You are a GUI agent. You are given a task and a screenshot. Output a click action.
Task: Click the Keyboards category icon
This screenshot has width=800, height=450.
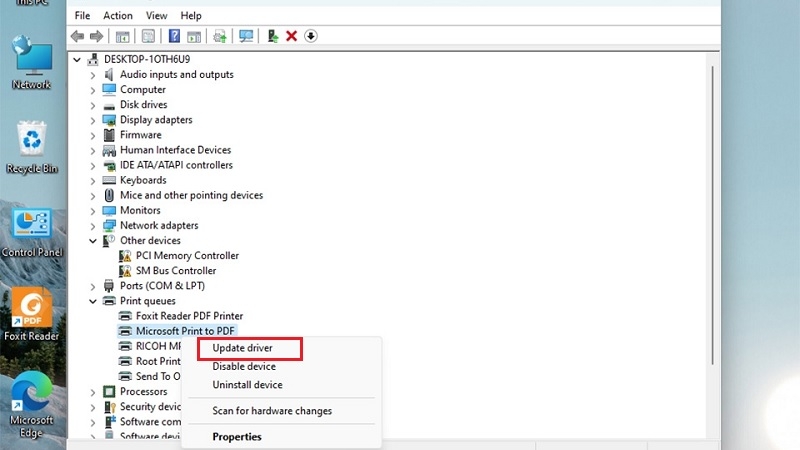[x=109, y=180]
